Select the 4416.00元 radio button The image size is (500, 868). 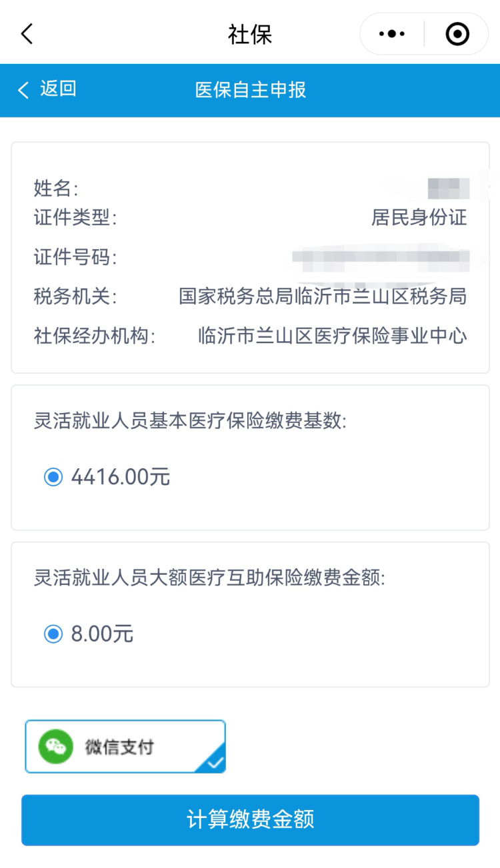coord(53,477)
